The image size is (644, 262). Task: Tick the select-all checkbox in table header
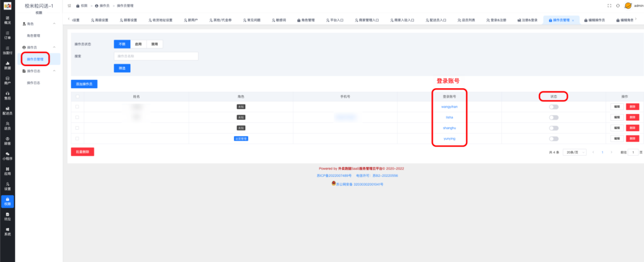[x=77, y=96]
